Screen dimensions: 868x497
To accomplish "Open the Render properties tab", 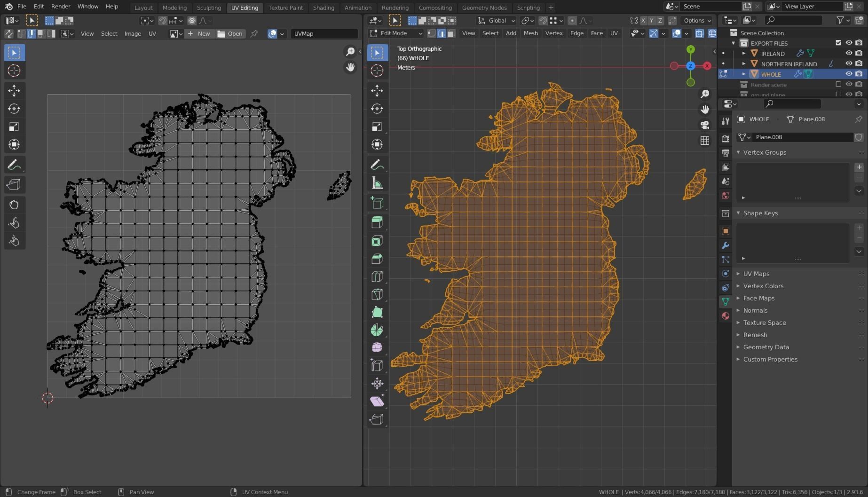I will tap(726, 139).
